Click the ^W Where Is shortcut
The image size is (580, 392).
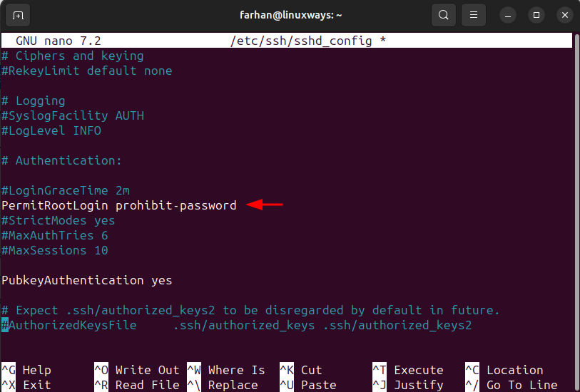(226, 370)
